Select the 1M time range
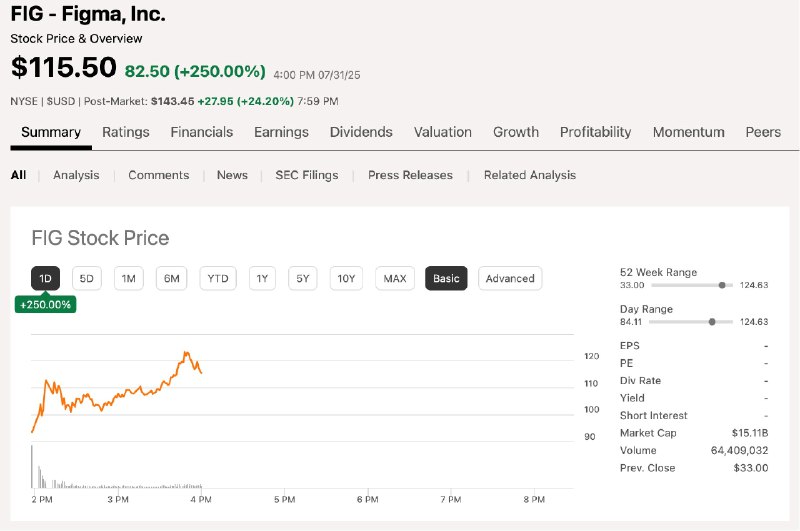Image resolution: width=800 pixels, height=531 pixels. 129,279
